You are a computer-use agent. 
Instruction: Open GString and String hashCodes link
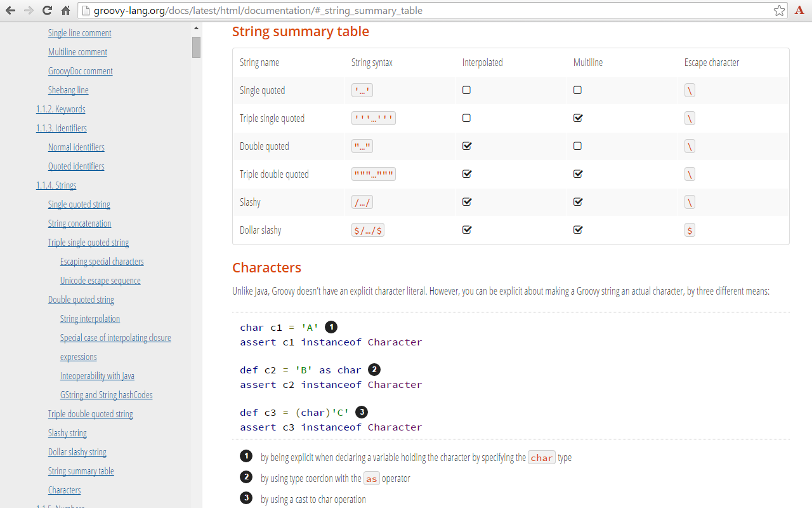(x=106, y=394)
